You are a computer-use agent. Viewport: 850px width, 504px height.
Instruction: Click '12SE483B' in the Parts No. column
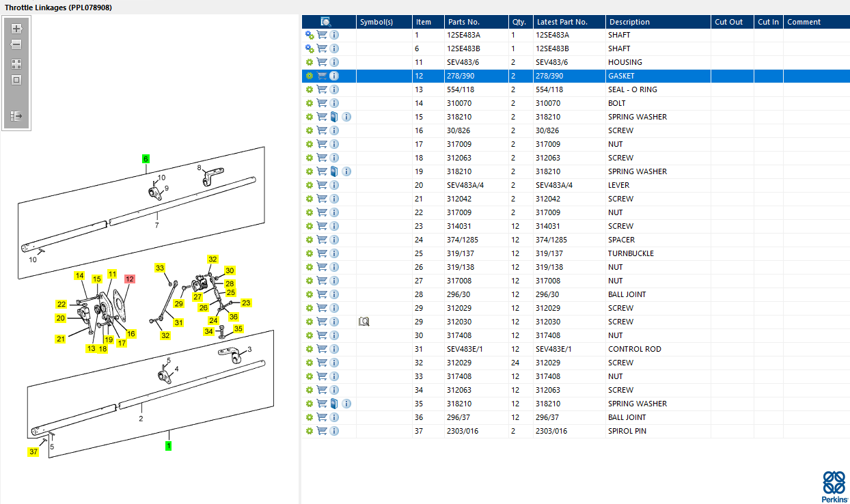pyautogui.click(x=463, y=48)
